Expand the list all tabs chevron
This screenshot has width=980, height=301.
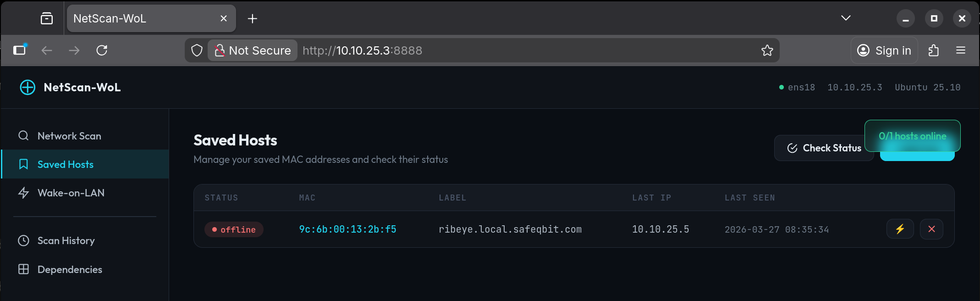(846, 18)
